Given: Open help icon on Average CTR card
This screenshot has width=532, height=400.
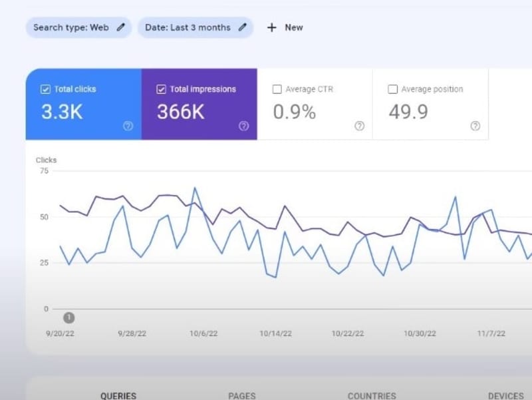Looking at the screenshot, I should click(359, 126).
